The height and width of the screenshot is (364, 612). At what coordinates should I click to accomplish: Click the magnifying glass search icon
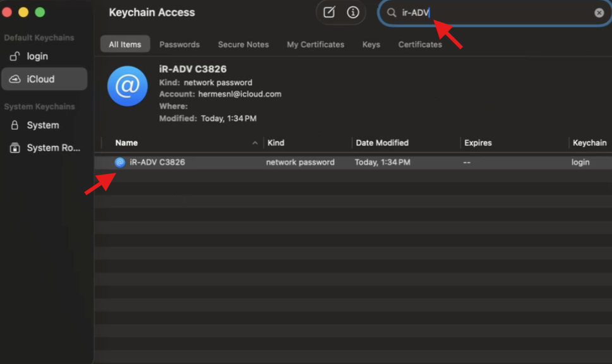tap(392, 13)
